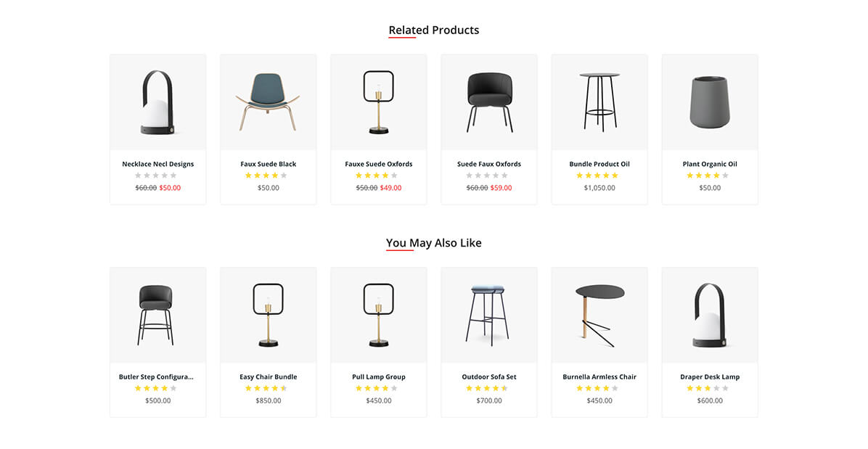View the Burnella Armless Chair product image
Image resolution: width=868 pixels, height=449 pixels.
(599, 316)
